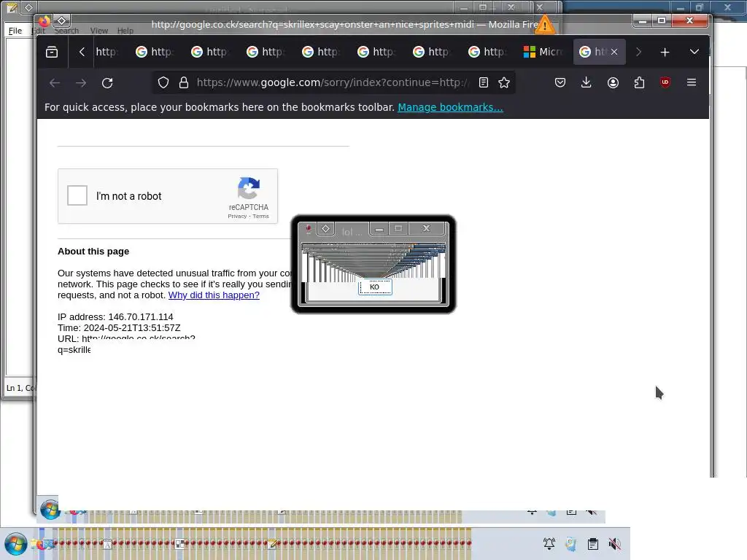Open the Help menu in the text editor
This screenshot has width=747, height=560.
click(125, 31)
